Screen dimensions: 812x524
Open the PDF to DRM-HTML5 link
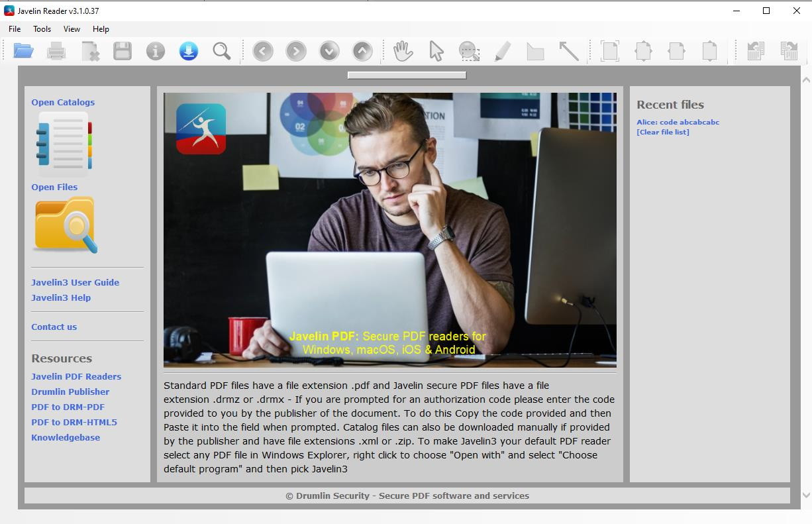pos(74,422)
